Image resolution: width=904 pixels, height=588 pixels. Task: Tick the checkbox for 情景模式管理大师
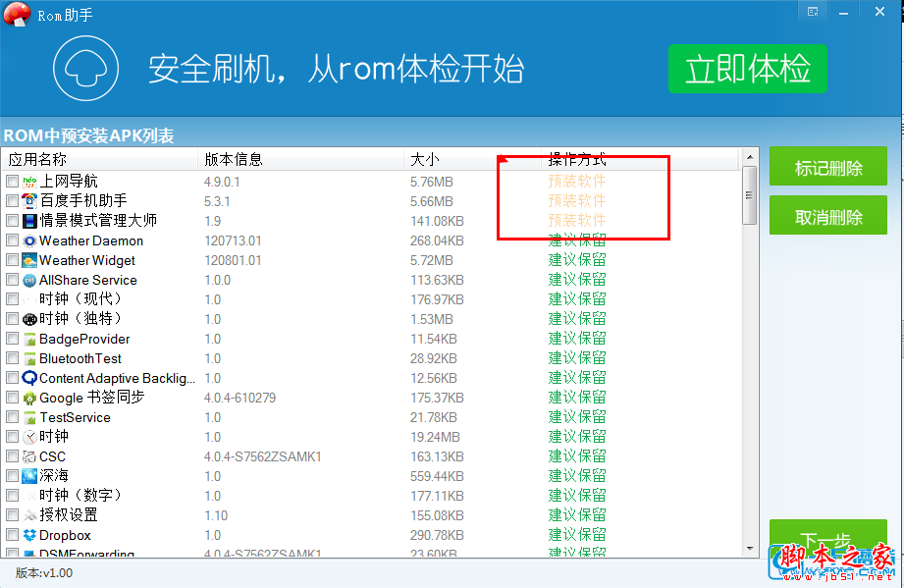12,220
